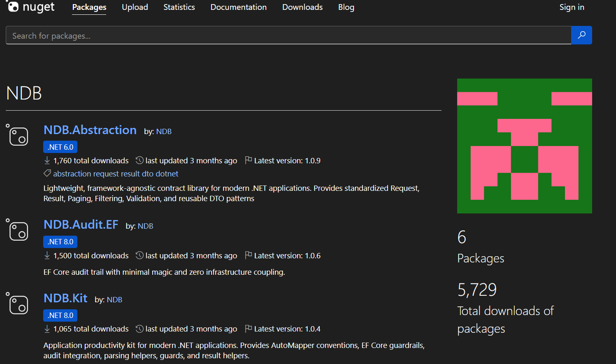Click 'last updated 3 months ago' under NDB.Kit

(x=191, y=329)
